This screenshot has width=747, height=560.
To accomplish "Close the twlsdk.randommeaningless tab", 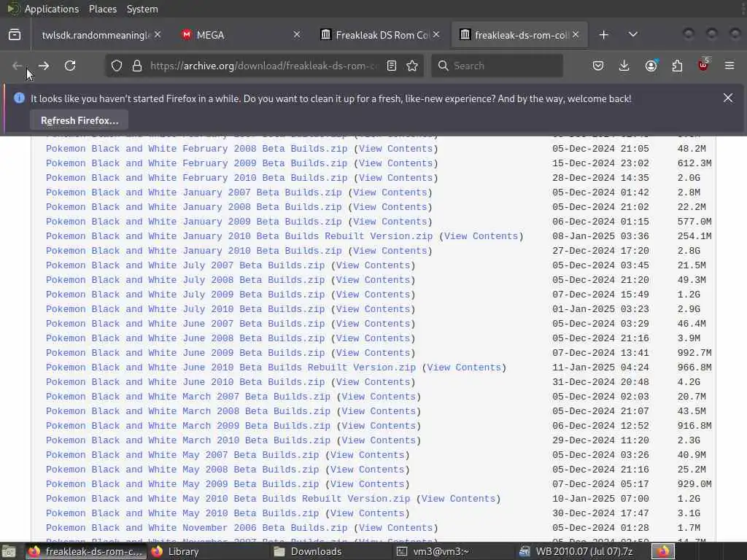I will [x=158, y=35].
